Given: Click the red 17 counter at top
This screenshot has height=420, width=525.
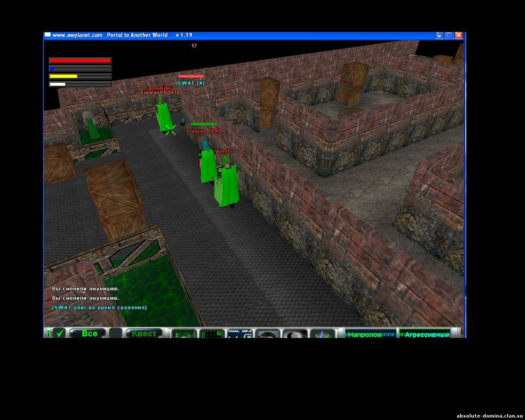Looking at the screenshot, I should [194, 46].
